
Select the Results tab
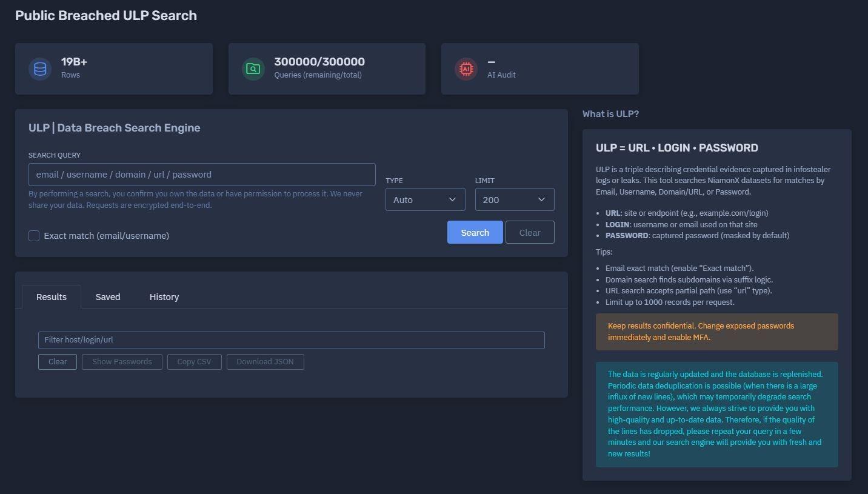click(52, 297)
